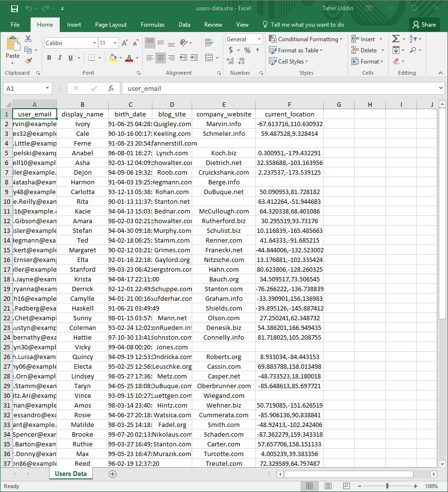Select column F header
Viewport: 448px width, 492px height.
point(289,104)
